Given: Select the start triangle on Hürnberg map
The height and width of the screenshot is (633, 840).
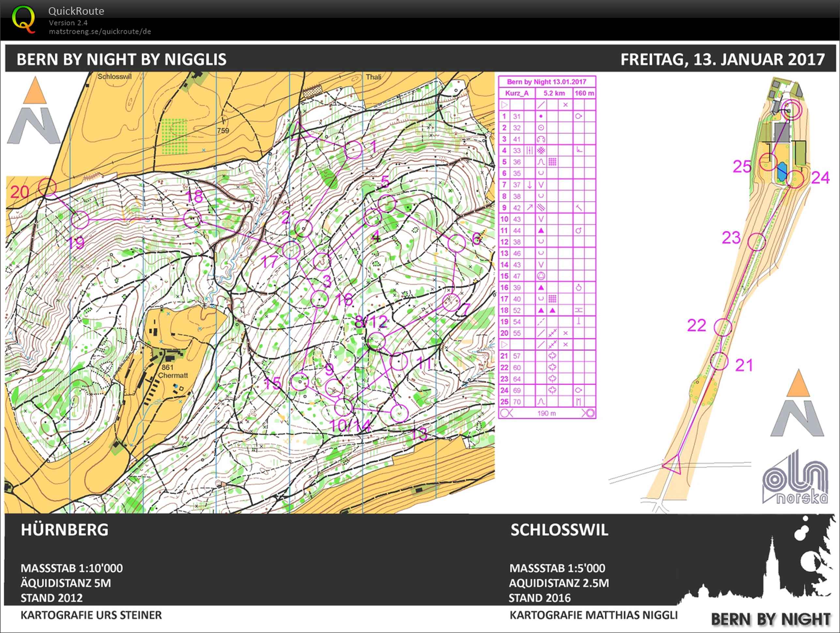Looking at the screenshot, I should pyautogui.click(x=300, y=132).
